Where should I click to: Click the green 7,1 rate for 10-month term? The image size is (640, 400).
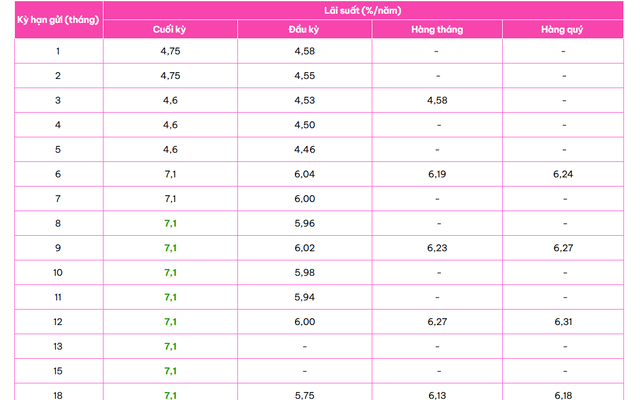[x=169, y=272]
